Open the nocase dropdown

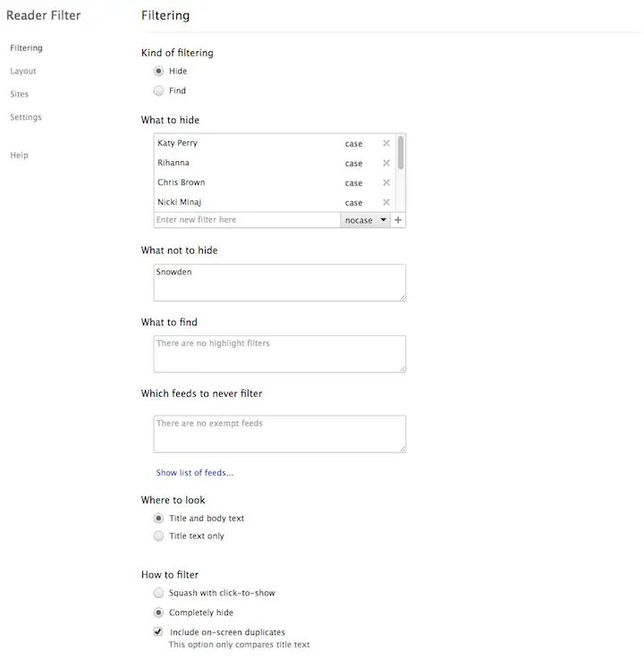pos(365,220)
